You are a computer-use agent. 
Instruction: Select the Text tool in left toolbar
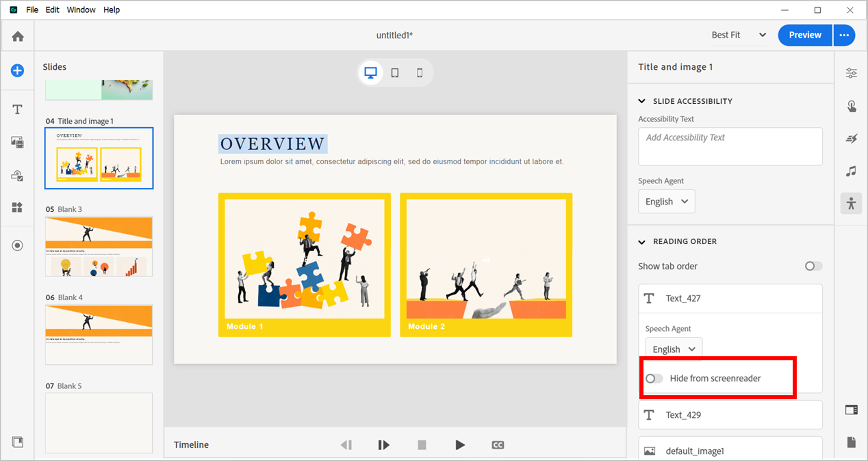[18, 109]
